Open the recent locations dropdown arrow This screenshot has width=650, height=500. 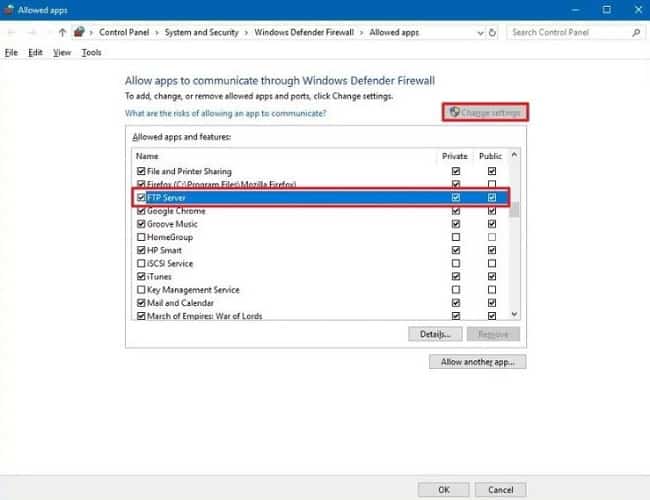pyautogui.click(x=48, y=32)
